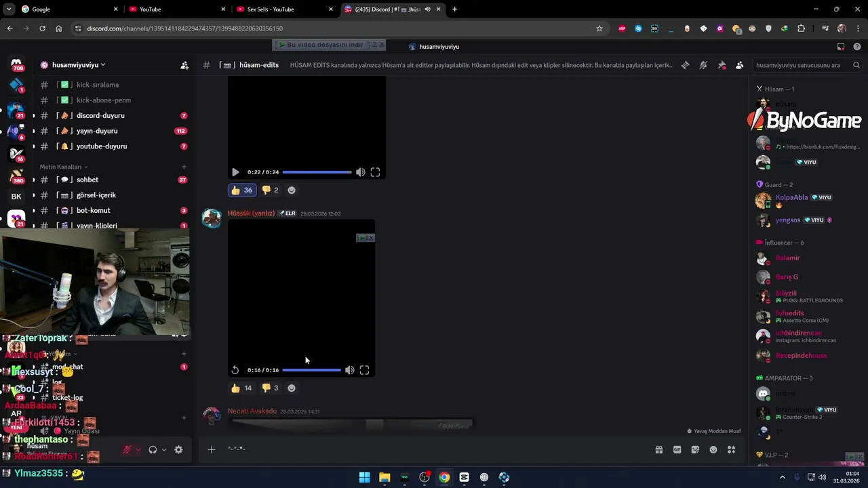Screen dimensions: 868x488
Task: Open Necati Avakado user name
Action: (252, 411)
